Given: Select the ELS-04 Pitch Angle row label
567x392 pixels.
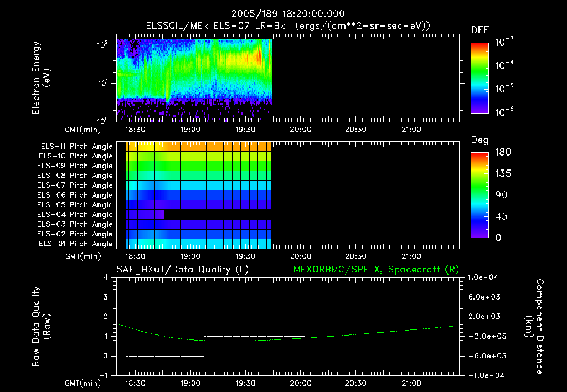Looking at the screenshot, I should point(75,215).
